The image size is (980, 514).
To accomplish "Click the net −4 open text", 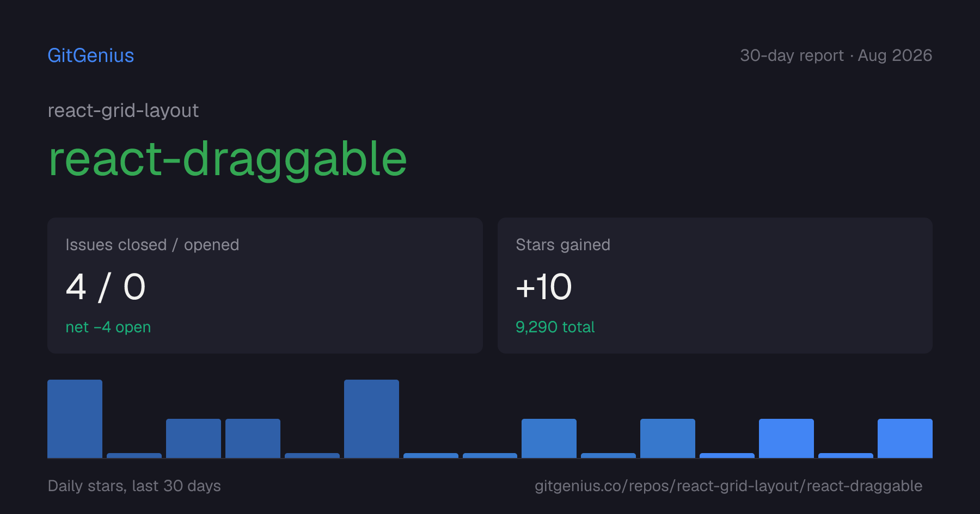I will click(x=108, y=327).
